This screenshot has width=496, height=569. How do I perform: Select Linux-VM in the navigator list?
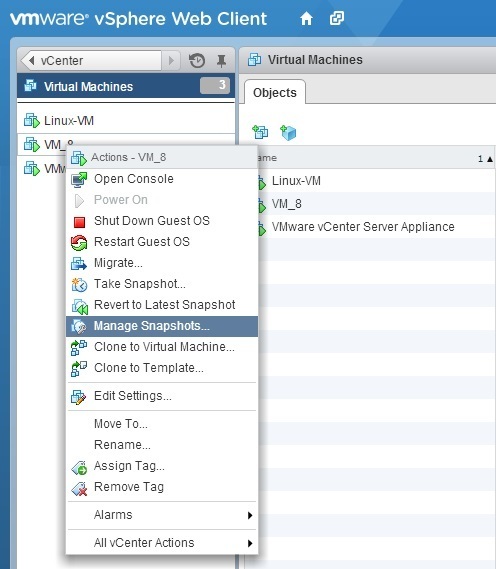(x=126, y=120)
